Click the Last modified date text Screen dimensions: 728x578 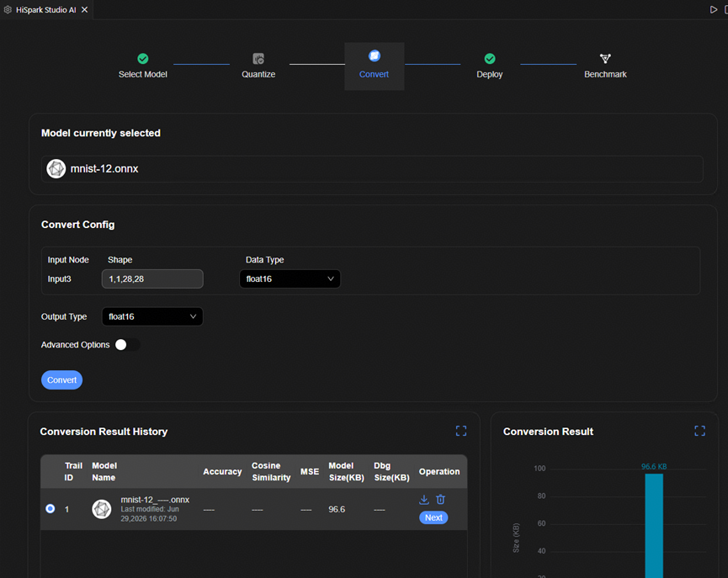coord(150,514)
